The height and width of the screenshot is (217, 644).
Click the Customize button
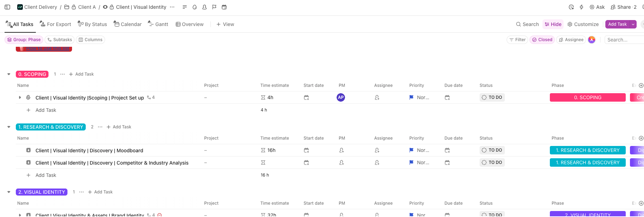583,24
